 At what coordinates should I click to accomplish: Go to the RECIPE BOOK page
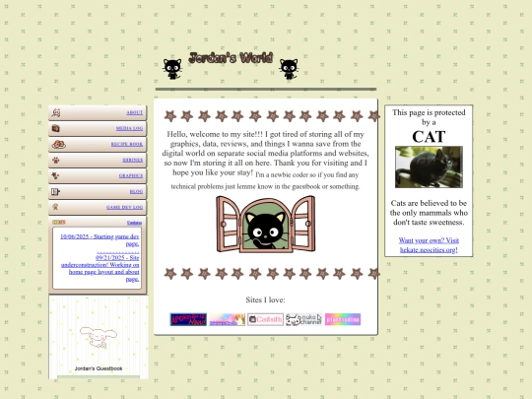point(127,144)
